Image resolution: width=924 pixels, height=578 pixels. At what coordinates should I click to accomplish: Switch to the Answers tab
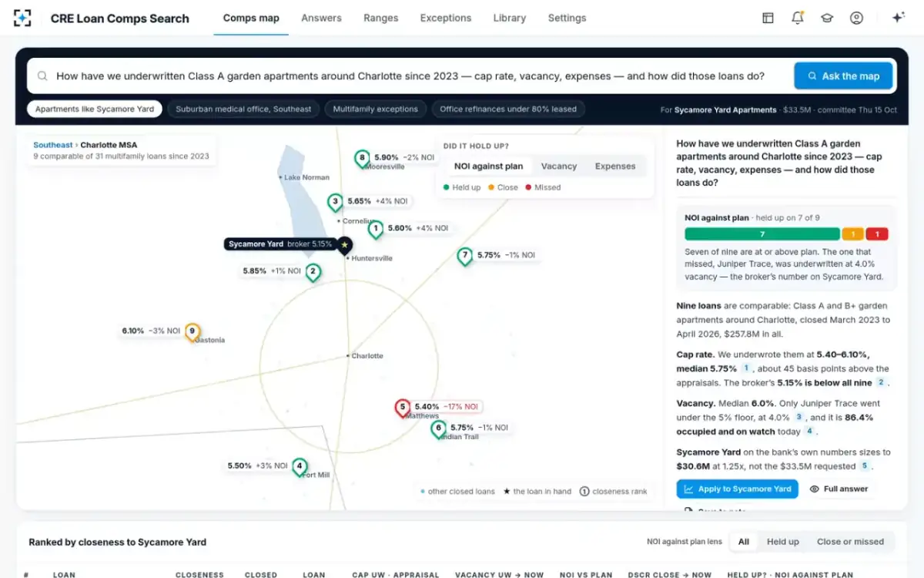click(322, 18)
